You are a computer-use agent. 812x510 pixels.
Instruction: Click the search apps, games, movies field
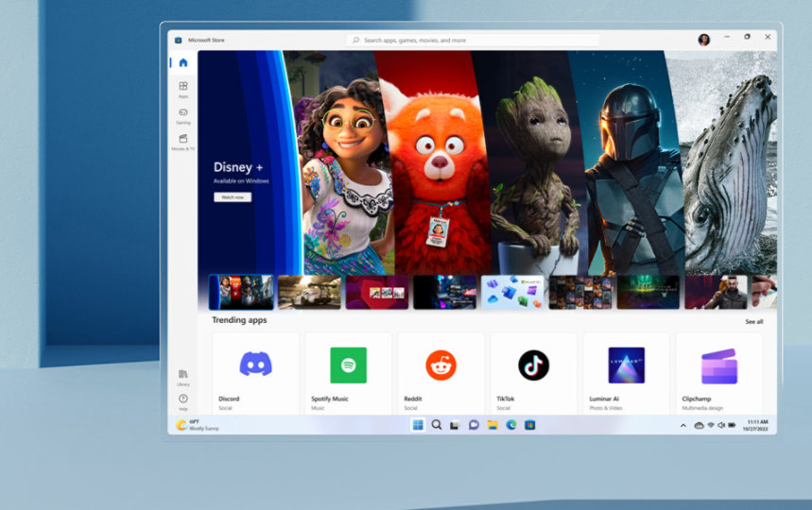(473, 41)
